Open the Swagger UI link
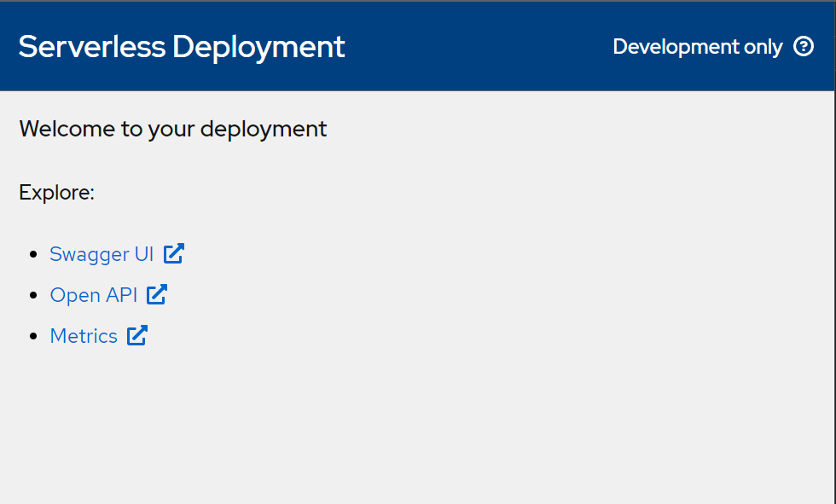Screen dimensions: 836x504 102,253
